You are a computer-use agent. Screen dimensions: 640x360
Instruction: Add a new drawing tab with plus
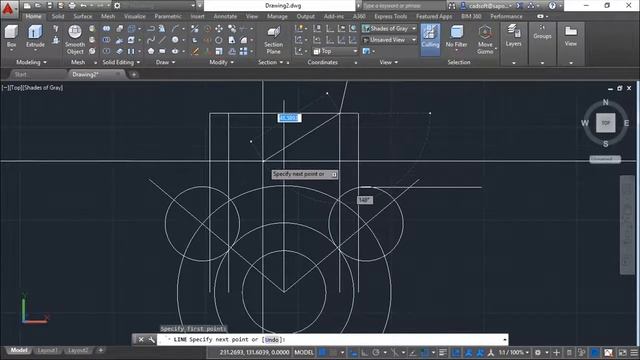point(133,74)
